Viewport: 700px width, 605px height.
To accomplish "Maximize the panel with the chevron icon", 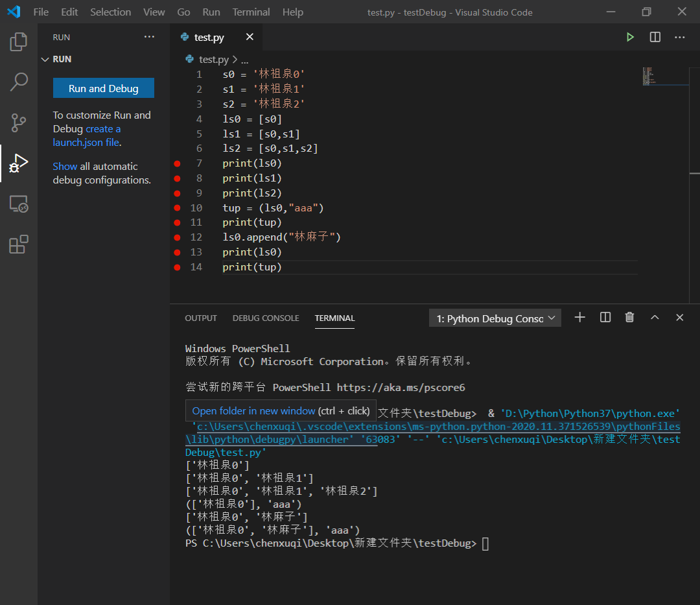I will (654, 317).
